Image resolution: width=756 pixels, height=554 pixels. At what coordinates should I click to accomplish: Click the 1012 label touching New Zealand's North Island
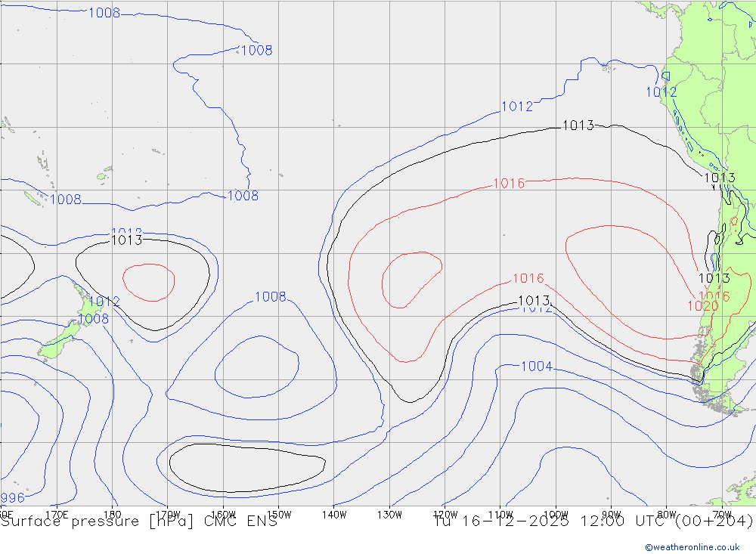pyautogui.click(x=104, y=302)
